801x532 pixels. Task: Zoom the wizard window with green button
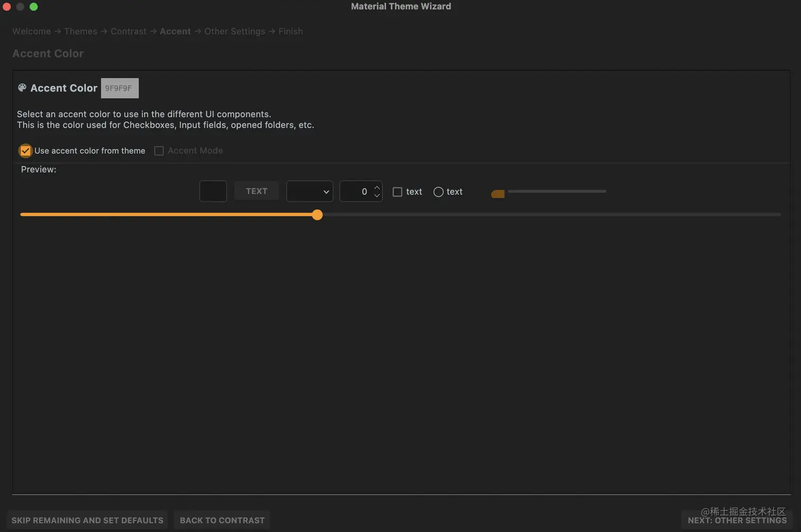click(x=34, y=7)
